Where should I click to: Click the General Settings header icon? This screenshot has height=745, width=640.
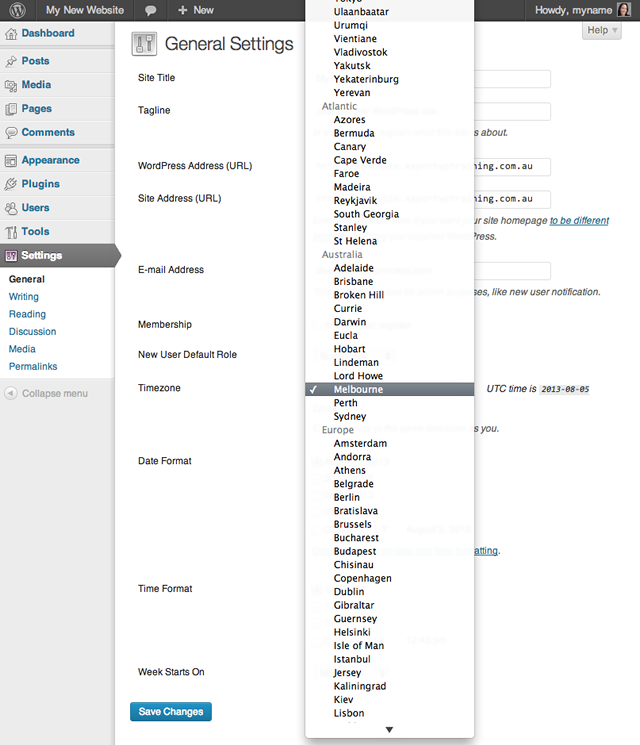(144, 44)
